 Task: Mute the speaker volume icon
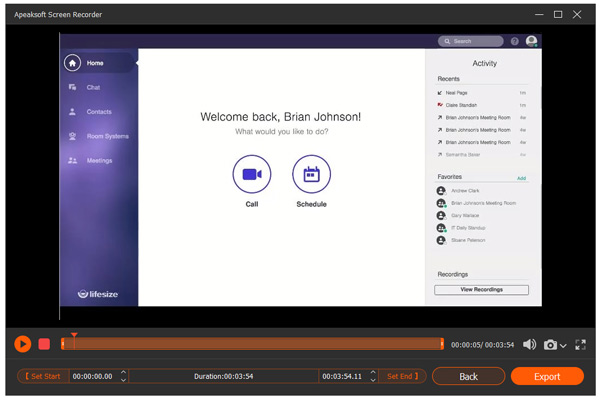pyautogui.click(x=530, y=344)
